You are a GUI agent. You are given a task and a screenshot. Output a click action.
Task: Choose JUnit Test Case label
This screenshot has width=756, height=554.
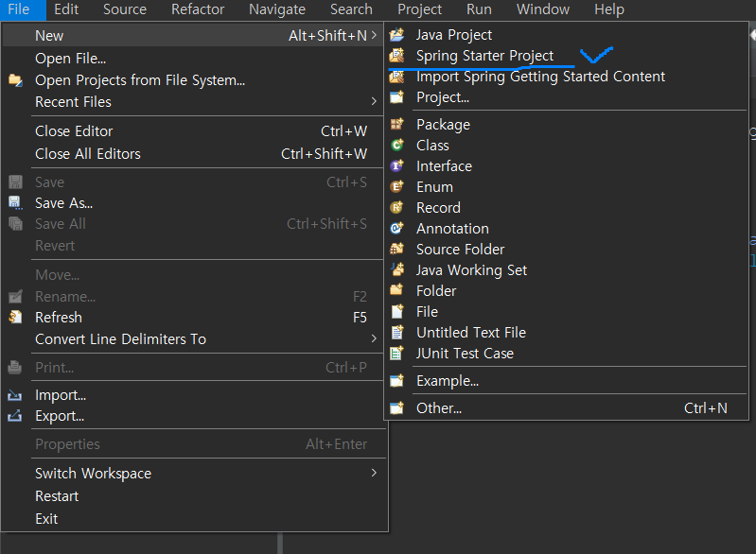point(465,354)
